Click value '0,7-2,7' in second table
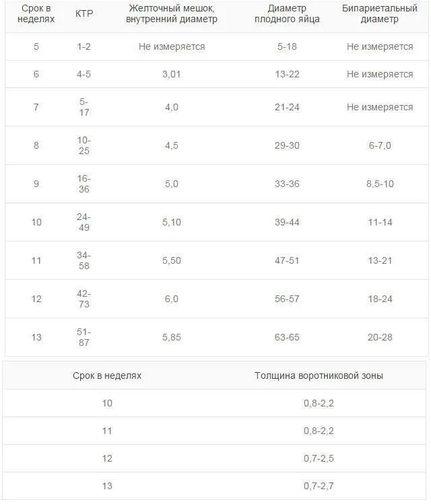Viewport: 431px width, 504px height. click(x=319, y=486)
